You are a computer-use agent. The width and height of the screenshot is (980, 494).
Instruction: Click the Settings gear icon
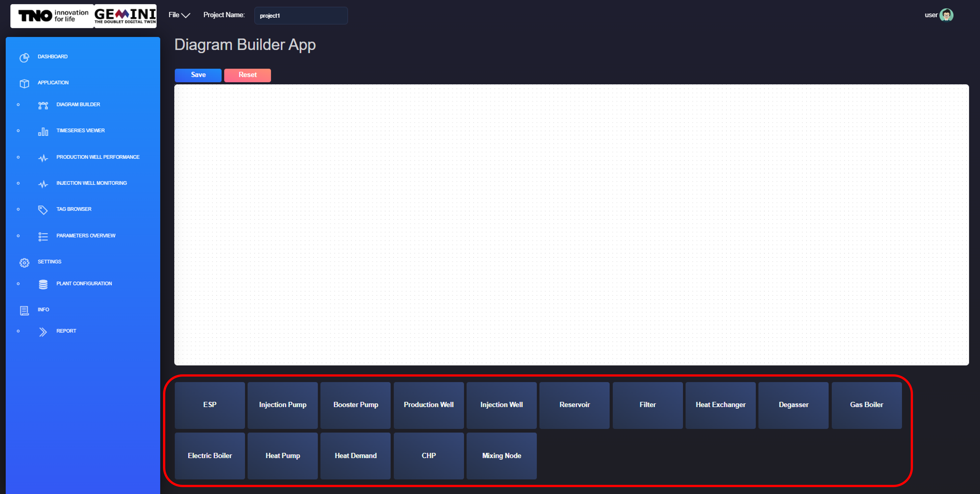point(24,263)
